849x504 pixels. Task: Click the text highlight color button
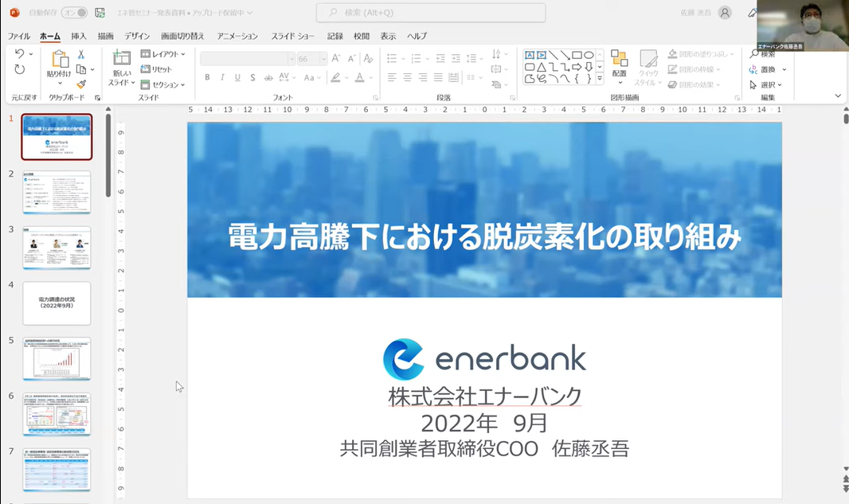[x=336, y=78]
